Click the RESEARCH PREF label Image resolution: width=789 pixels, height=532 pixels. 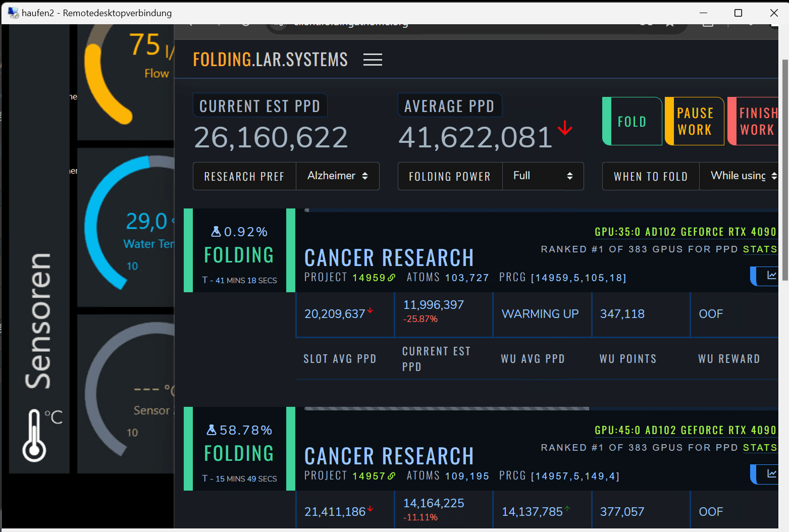click(x=244, y=176)
